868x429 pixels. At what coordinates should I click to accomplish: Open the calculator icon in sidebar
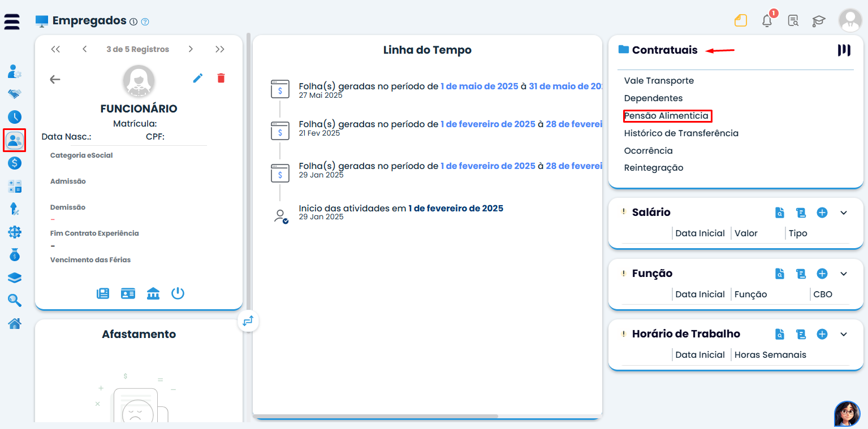click(x=15, y=186)
